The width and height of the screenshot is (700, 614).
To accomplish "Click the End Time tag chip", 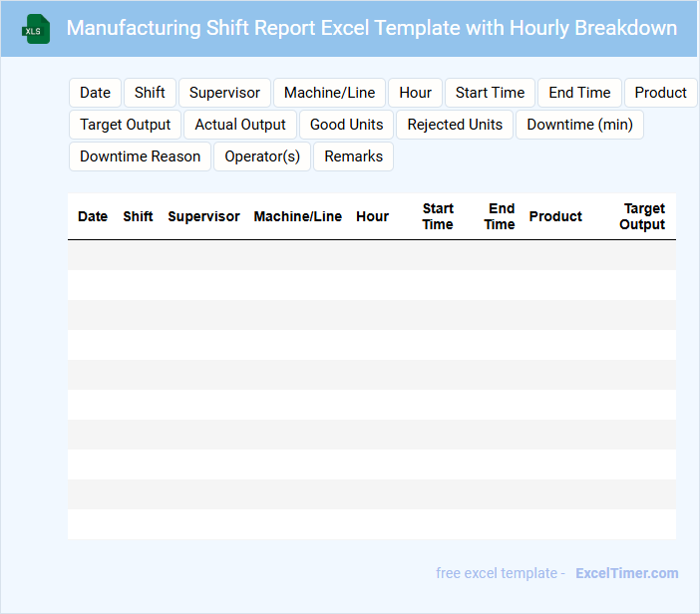I will [579, 93].
